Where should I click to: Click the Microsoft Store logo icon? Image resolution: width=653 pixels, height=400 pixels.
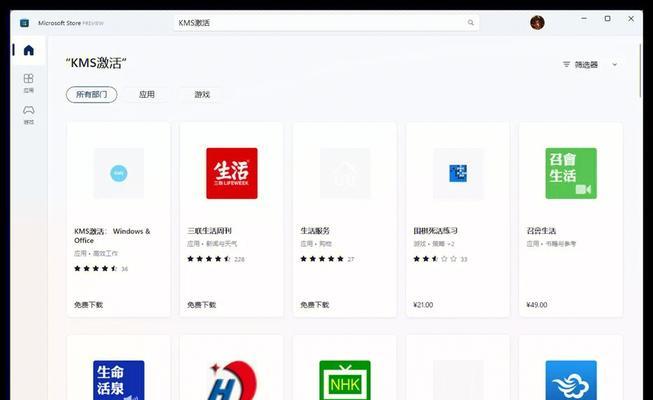[25, 23]
